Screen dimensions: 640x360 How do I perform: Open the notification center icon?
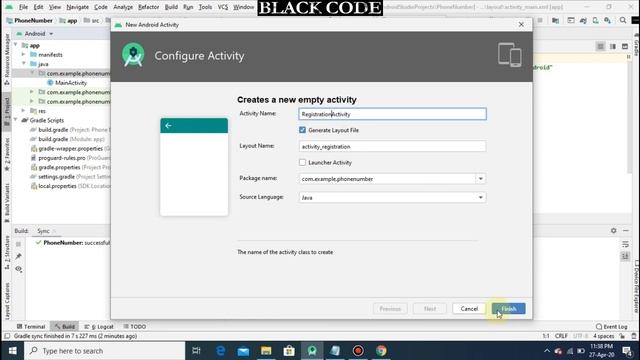tap(627, 351)
